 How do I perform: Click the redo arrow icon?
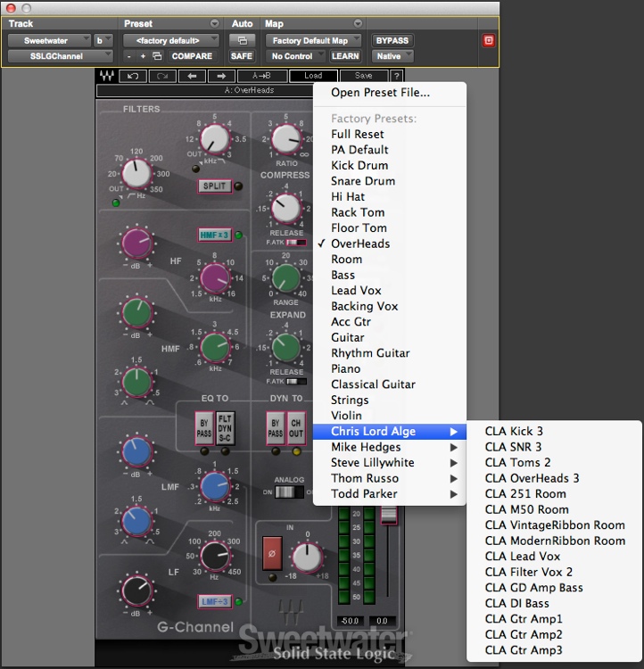(x=162, y=76)
